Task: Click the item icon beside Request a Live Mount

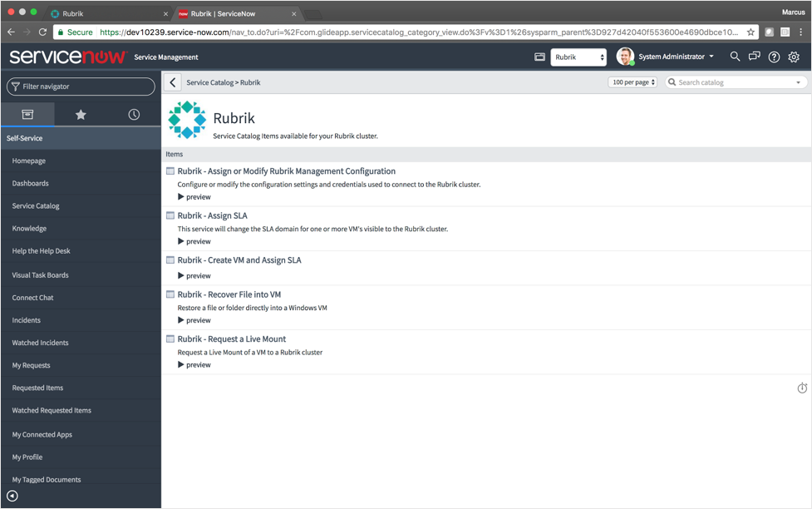Action: (x=170, y=339)
